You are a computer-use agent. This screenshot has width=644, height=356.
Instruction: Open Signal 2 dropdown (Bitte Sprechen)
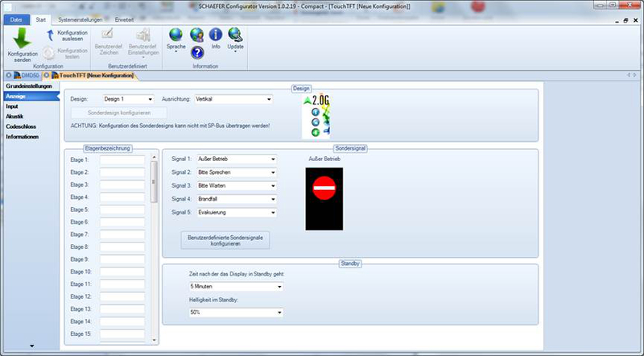click(x=237, y=172)
